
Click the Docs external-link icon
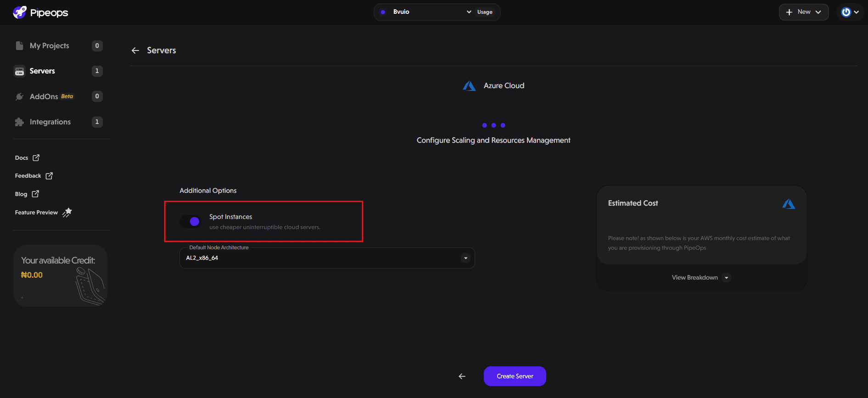point(36,157)
